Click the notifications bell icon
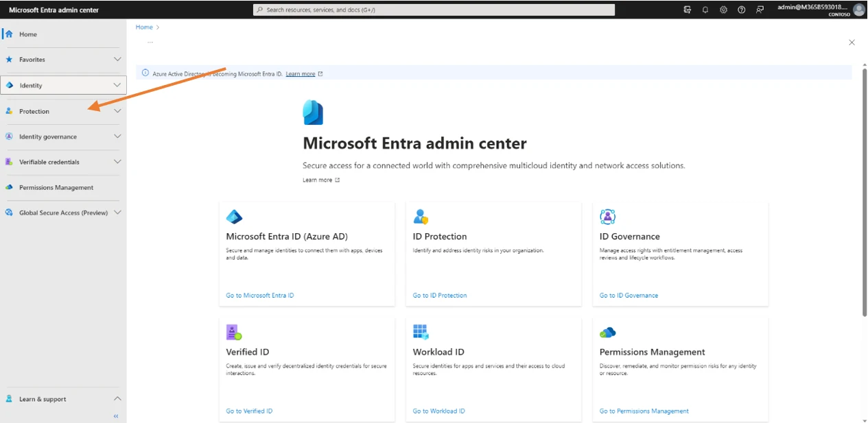Viewport: 868px width, 423px height. click(x=705, y=10)
